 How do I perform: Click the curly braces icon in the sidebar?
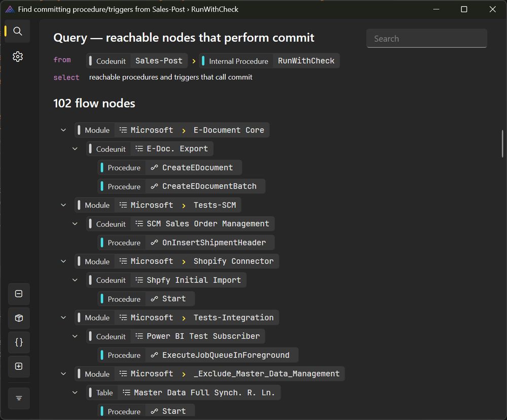pyautogui.click(x=19, y=342)
